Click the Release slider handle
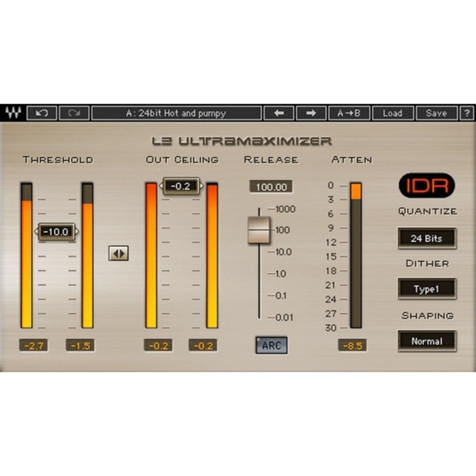476x476 pixels. [x=260, y=229]
